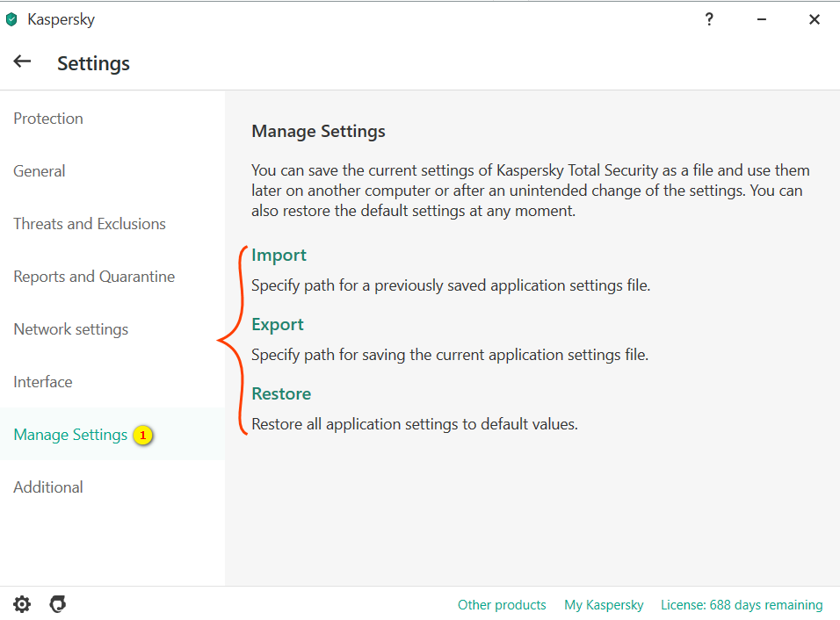The width and height of the screenshot is (840, 620).
Task: Open the Protection settings section
Action: point(48,119)
